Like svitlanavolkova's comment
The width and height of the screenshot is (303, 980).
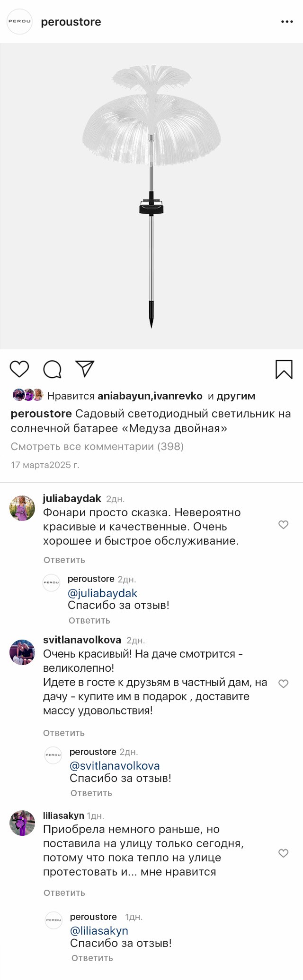pyautogui.click(x=283, y=684)
